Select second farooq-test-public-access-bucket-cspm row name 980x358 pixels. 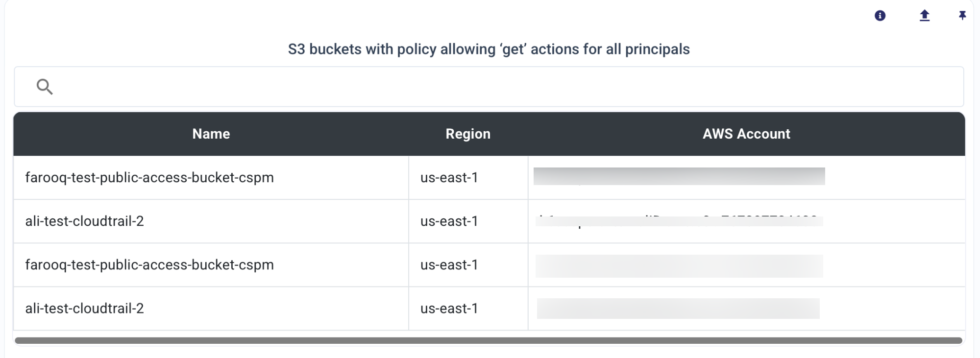tap(149, 264)
